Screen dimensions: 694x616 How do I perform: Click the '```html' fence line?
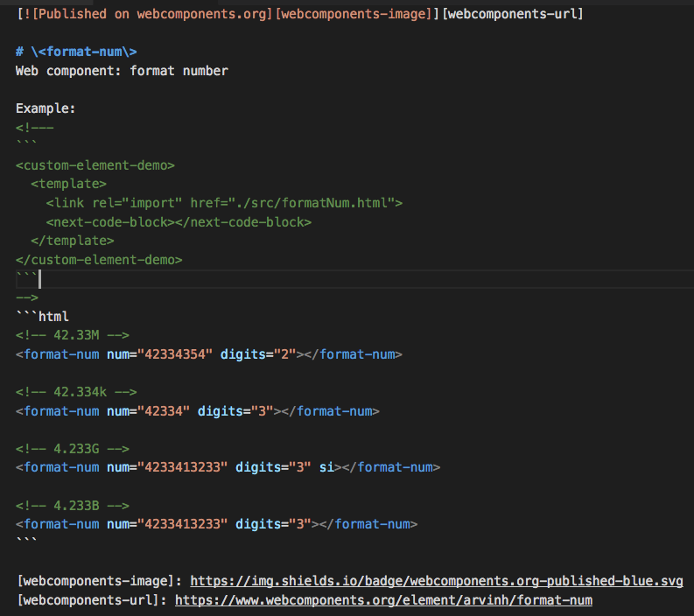tap(42, 317)
